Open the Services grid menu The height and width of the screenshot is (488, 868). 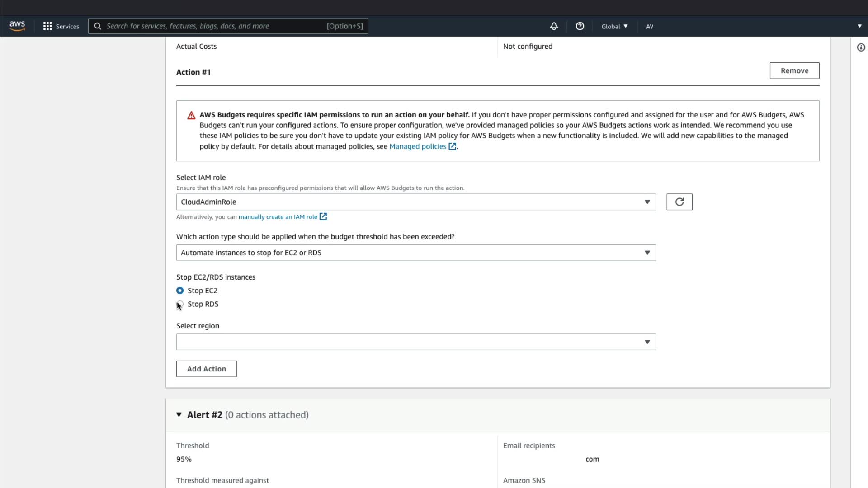point(61,26)
